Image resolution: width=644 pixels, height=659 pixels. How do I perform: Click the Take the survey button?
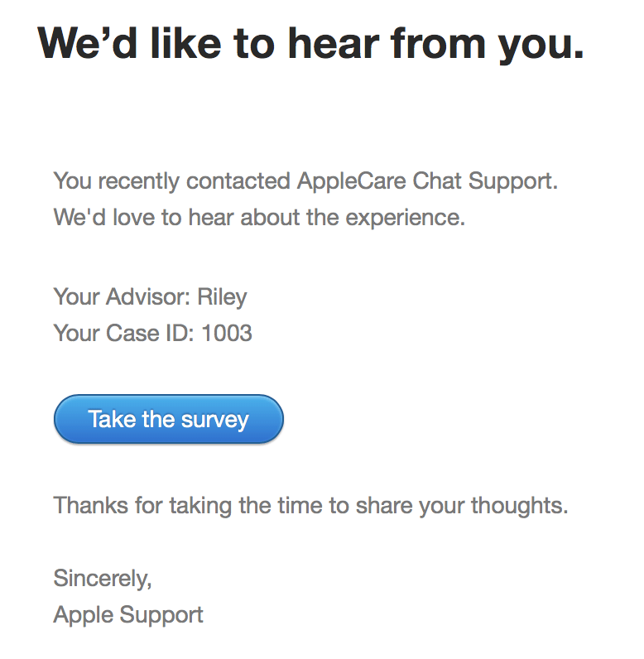tap(168, 419)
